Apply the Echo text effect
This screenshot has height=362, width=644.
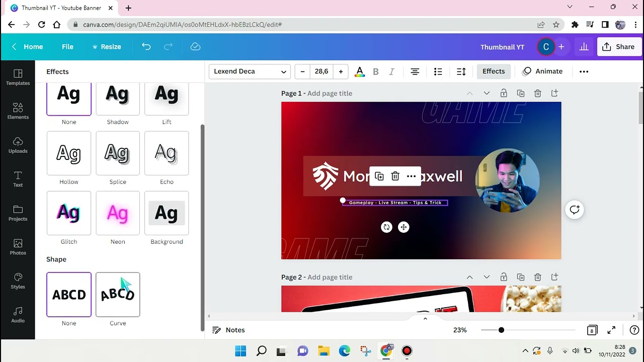167,153
